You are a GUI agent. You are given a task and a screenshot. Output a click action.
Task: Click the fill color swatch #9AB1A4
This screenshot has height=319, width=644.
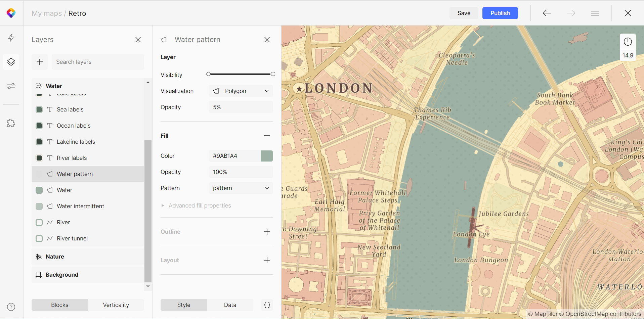click(267, 156)
